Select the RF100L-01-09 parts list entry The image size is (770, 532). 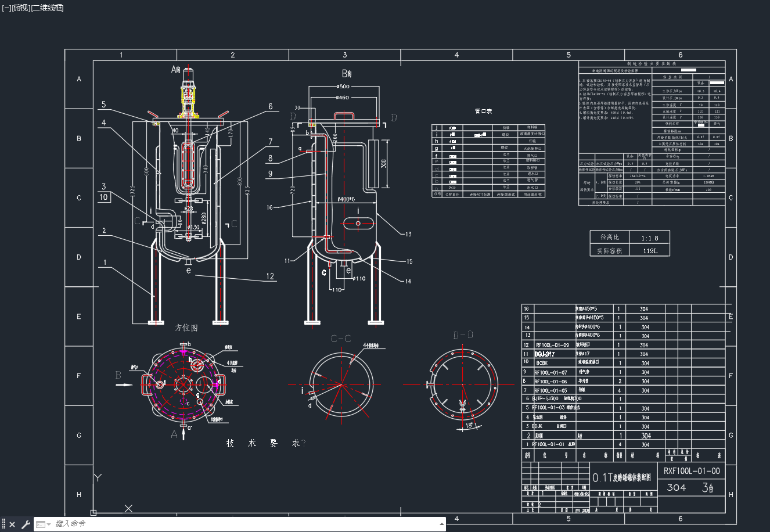(552, 345)
